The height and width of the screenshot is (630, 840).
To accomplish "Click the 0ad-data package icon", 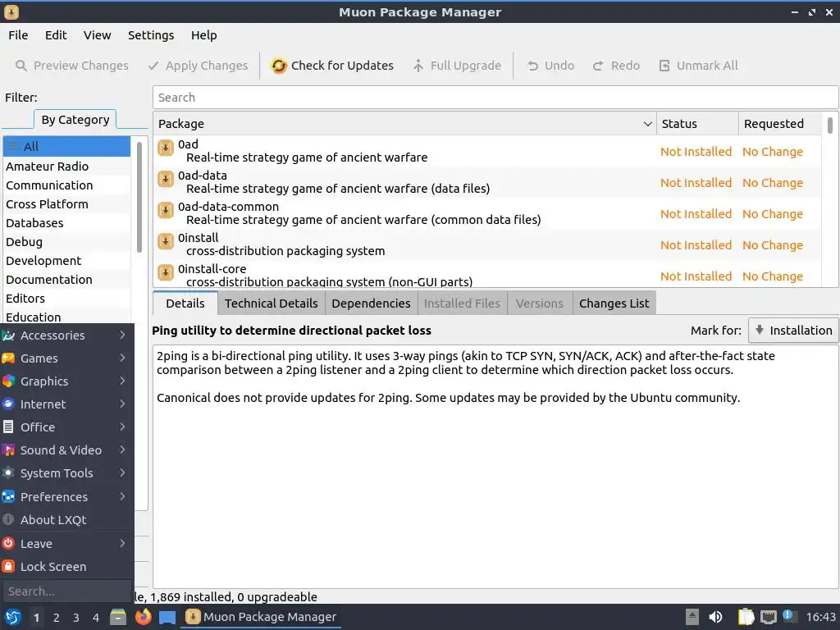I will (x=166, y=179).
